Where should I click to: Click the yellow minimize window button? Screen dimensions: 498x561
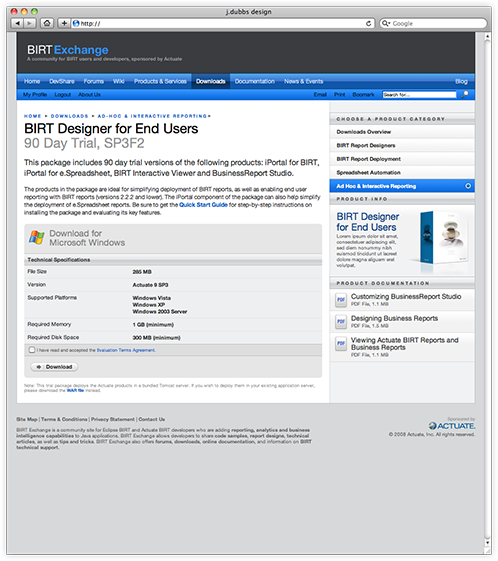point(24,11)
